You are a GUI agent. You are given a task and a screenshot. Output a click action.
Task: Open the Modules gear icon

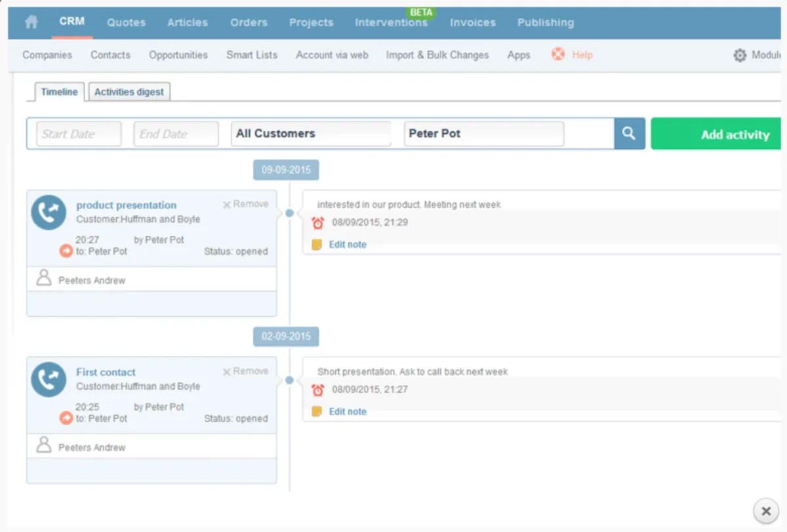(740, 56)
